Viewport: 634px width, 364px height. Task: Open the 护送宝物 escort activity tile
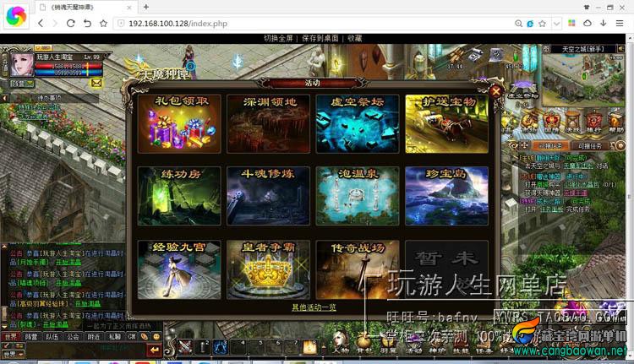tap(446, 123)
